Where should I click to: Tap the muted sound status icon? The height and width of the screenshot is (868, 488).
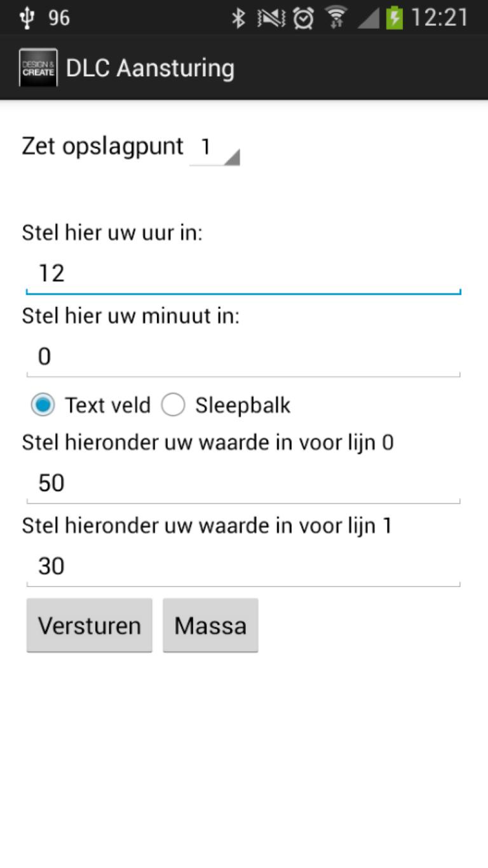271,18
